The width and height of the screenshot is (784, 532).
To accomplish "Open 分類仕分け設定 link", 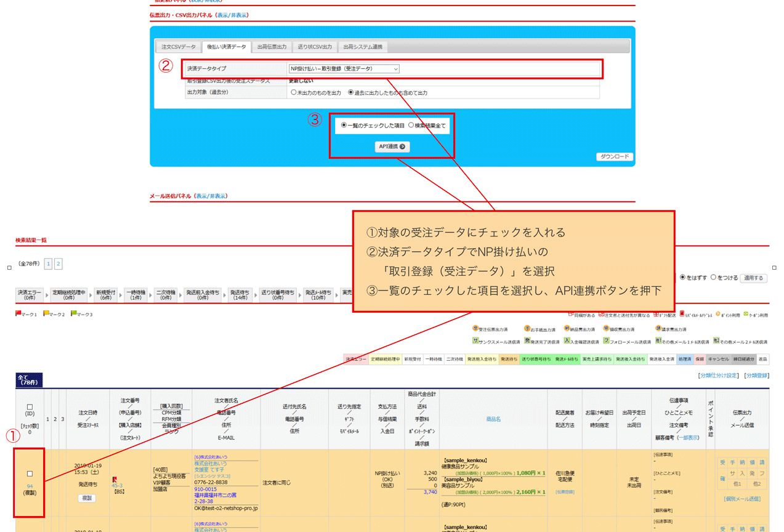I will pos(718,375).
